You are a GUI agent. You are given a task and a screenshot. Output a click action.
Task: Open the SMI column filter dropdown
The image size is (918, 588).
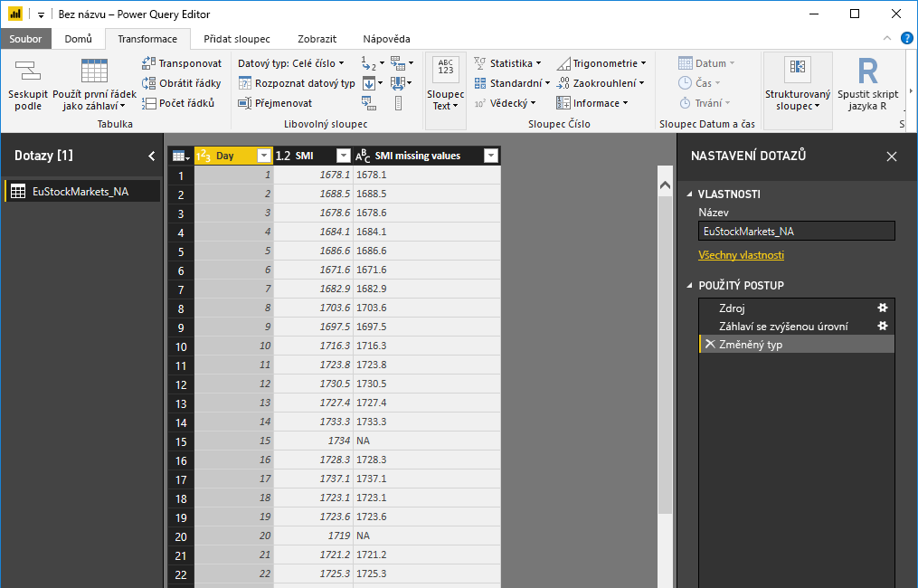pyautogui.click(x=342, y=156)
